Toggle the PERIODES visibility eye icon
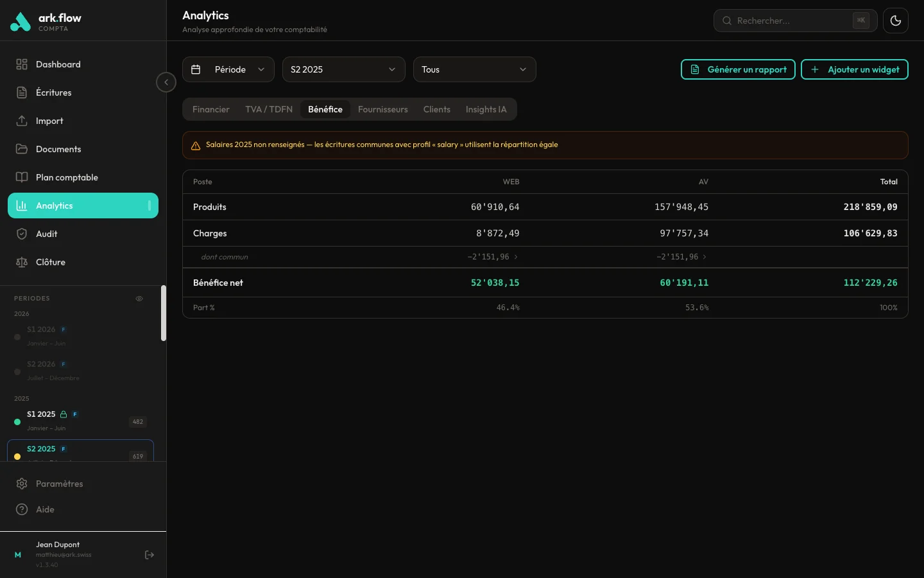This screenshot has width=924, height=578. [x=139, y=299]
